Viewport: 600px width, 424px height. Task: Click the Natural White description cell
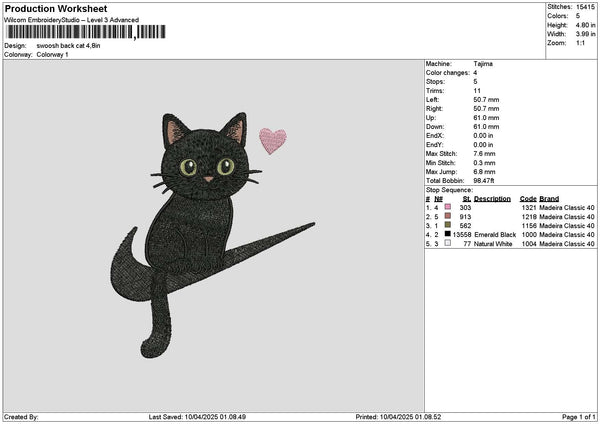(x=493, y=244)
